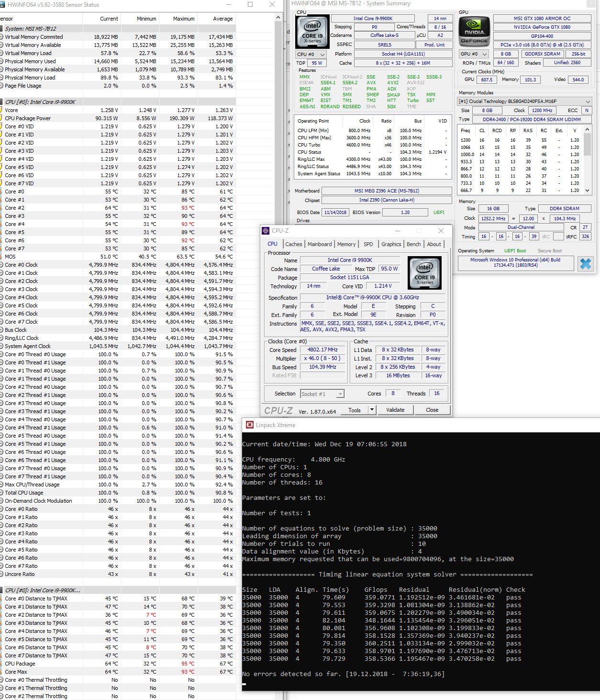Click the Validate button in CPU-Z
The width and height of the screenshot is (600, 700).
396,410
